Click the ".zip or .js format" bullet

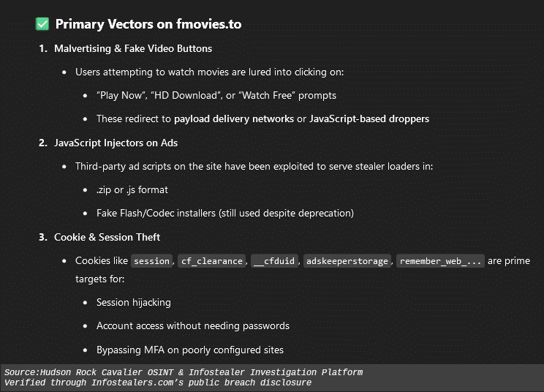tap(132, 190)
